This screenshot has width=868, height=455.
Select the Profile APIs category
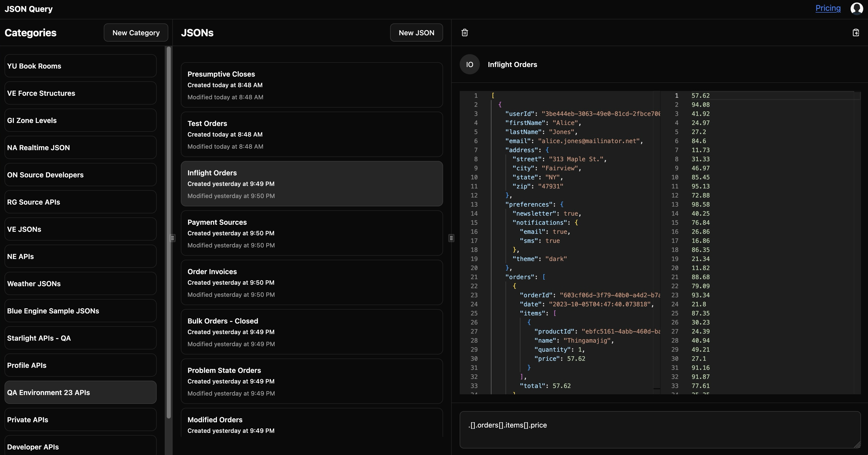pyautogui.click(x=81, y=365)
